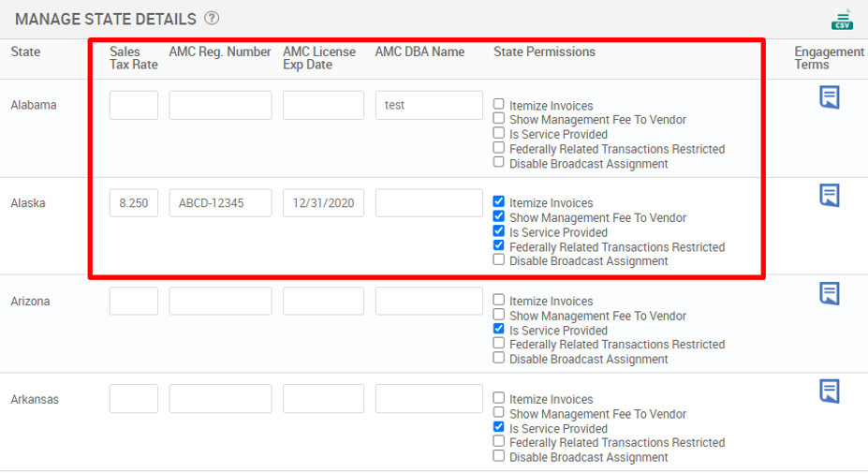868x473 pixels.
Task: Uncheck Is Service Provided for Arizona
Action: [499, 329]
